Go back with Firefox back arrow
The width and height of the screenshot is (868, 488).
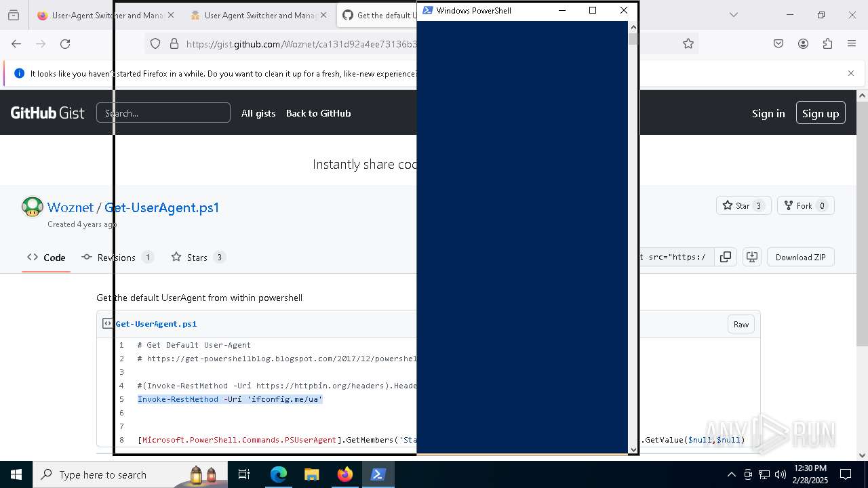16,43
